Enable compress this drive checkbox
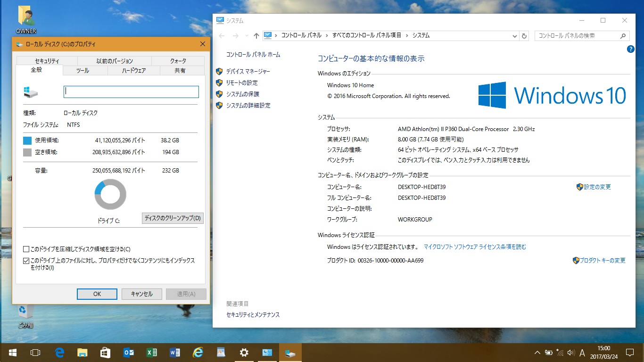The width and height of the screenshot is (644, 362). point(26,249)
